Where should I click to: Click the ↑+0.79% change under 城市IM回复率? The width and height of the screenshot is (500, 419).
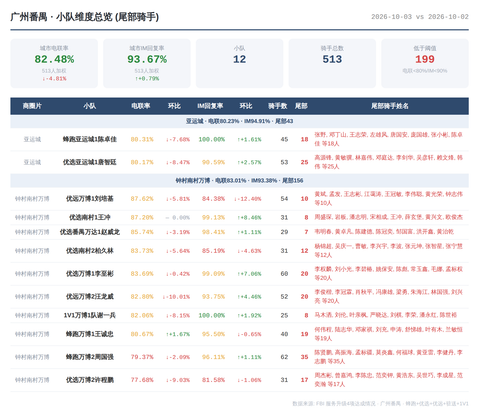point(147,79)
